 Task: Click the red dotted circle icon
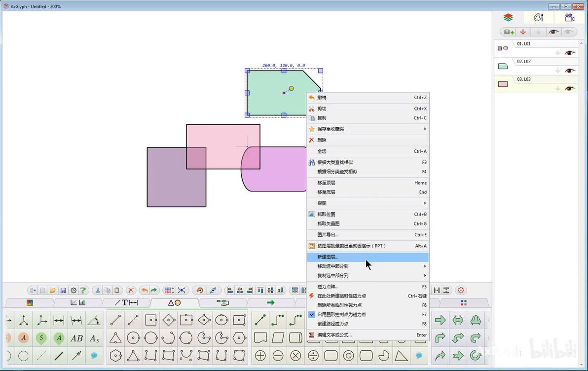[461, 291]
